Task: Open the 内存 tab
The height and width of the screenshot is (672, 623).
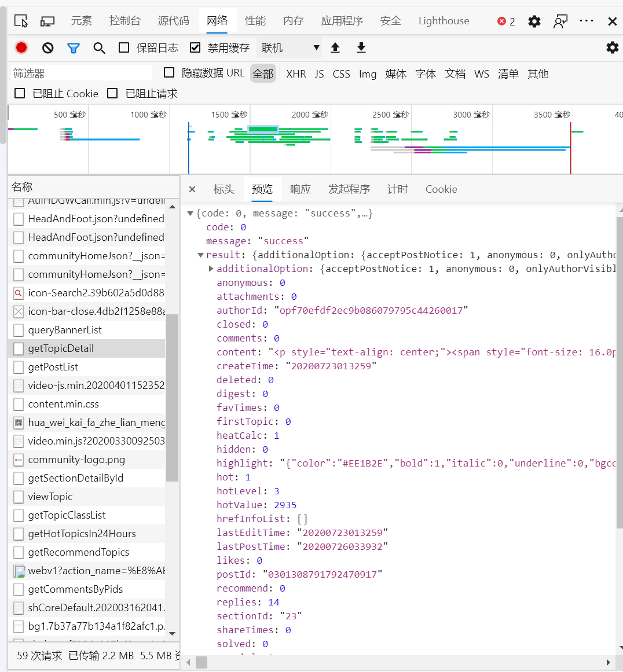Action: [x=294, y=21]
